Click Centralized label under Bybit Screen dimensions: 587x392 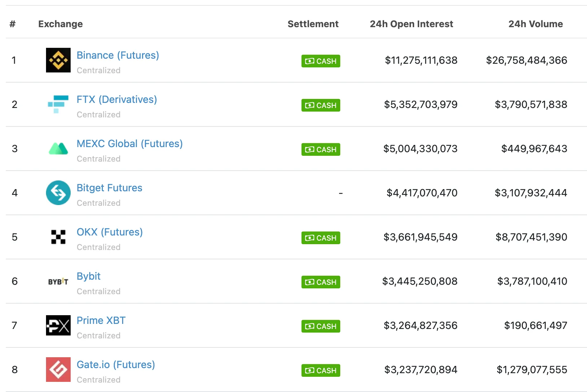point(99,291)
